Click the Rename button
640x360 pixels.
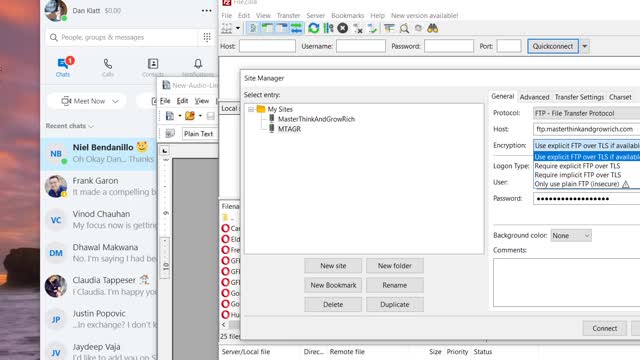click(395, 285)
